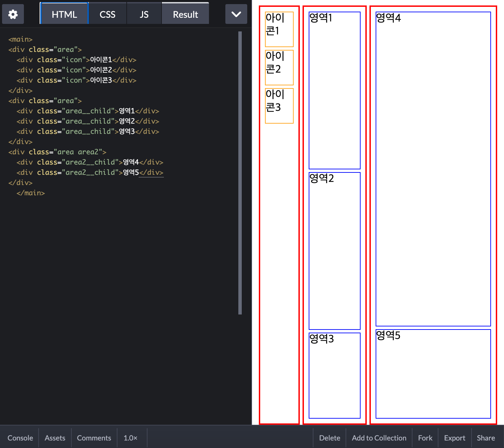The image size is (504, 448).
Task: Open the Comments panel
Action: (x=94, y=438)
